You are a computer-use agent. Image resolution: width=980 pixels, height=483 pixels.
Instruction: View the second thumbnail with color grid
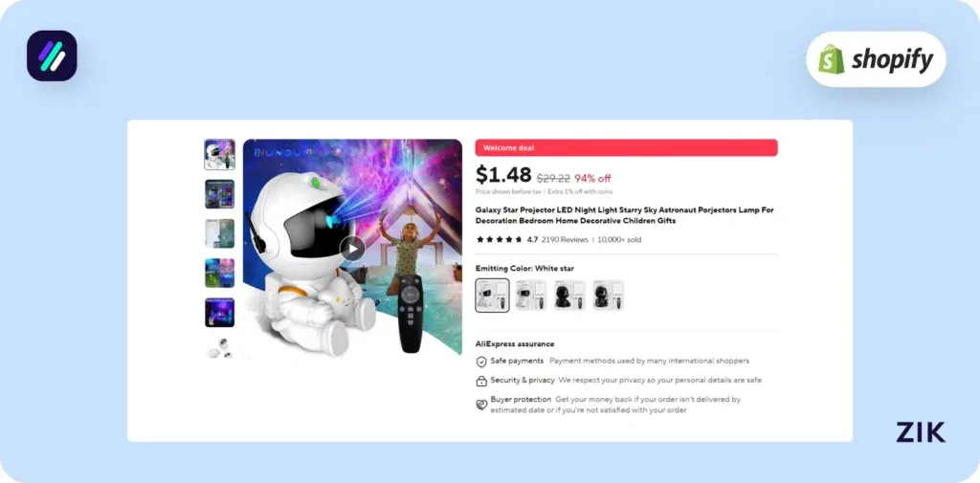coord(219,194)
